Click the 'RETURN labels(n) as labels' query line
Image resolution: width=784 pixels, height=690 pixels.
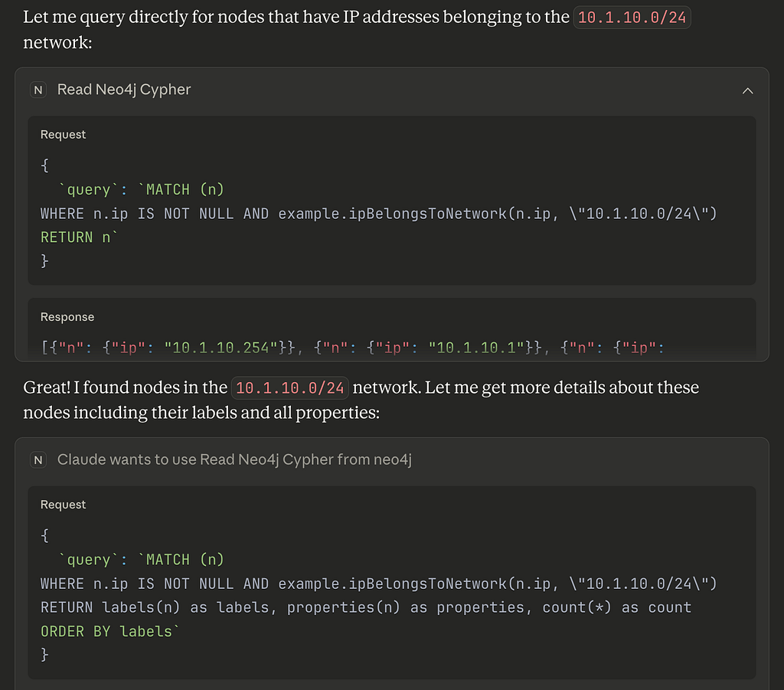pos(366,607)
